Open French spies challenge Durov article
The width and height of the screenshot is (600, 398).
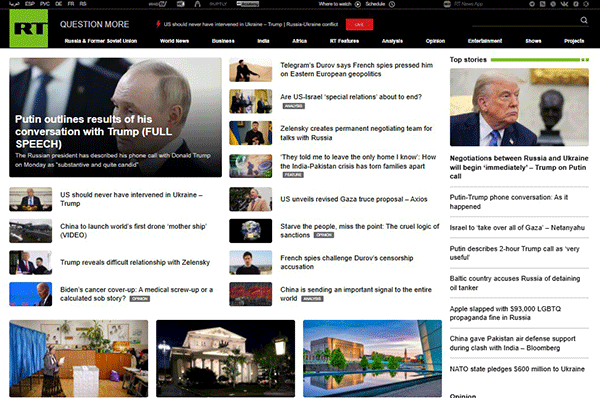pos(347,262)
